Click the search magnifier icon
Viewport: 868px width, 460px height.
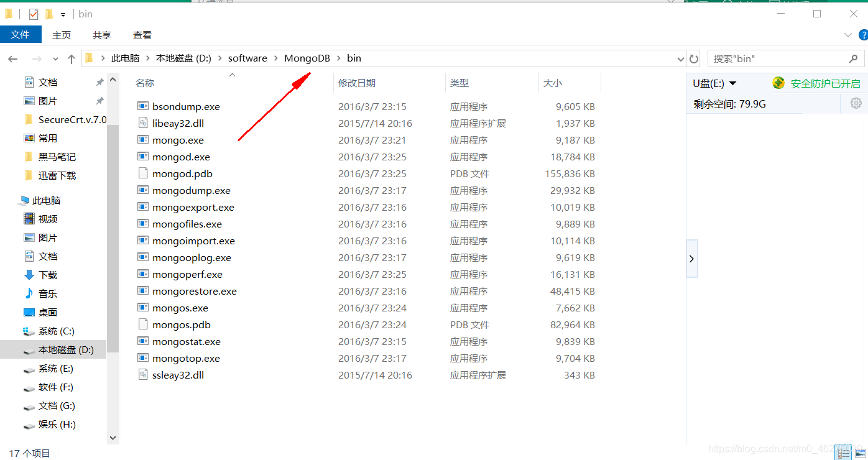point(854,58)
